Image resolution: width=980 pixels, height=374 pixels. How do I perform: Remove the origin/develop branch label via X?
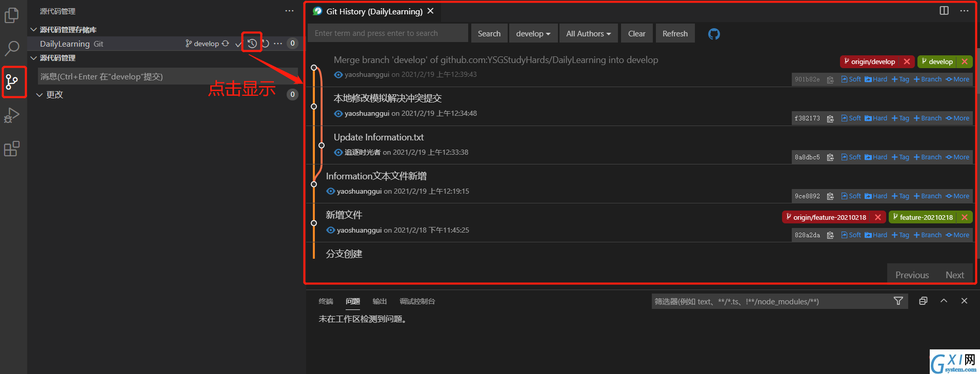click(x=907, y=61)
